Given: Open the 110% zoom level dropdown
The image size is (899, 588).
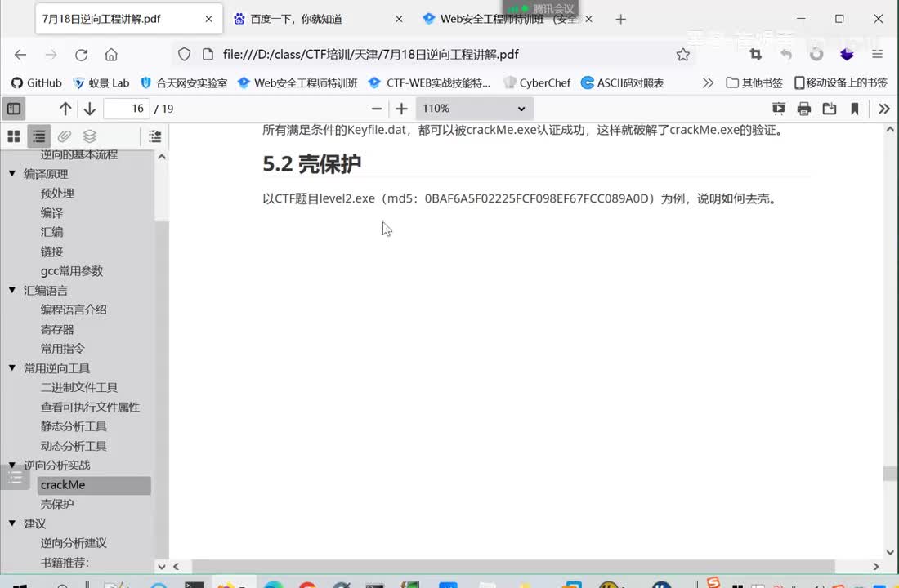Looking at the screenshot, I should (x=475, y=109).
